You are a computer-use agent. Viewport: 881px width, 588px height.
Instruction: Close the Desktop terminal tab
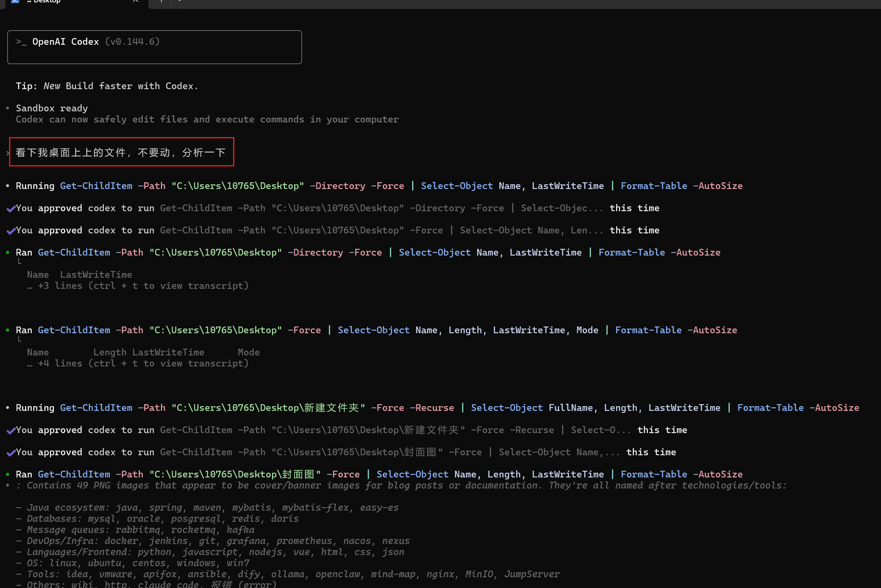tap(136, 1)
